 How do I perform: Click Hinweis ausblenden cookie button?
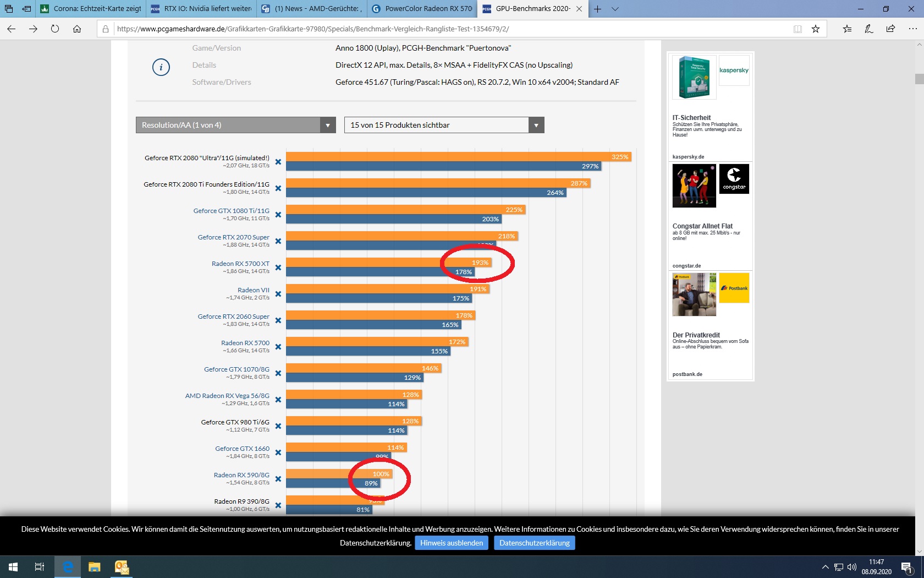pos(452,543)
